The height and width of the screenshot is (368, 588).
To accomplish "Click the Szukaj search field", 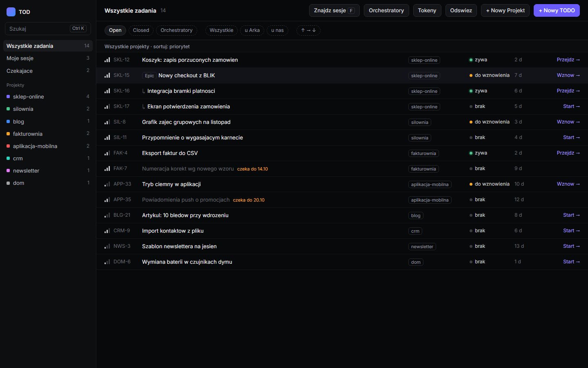I will coord(48,29).
